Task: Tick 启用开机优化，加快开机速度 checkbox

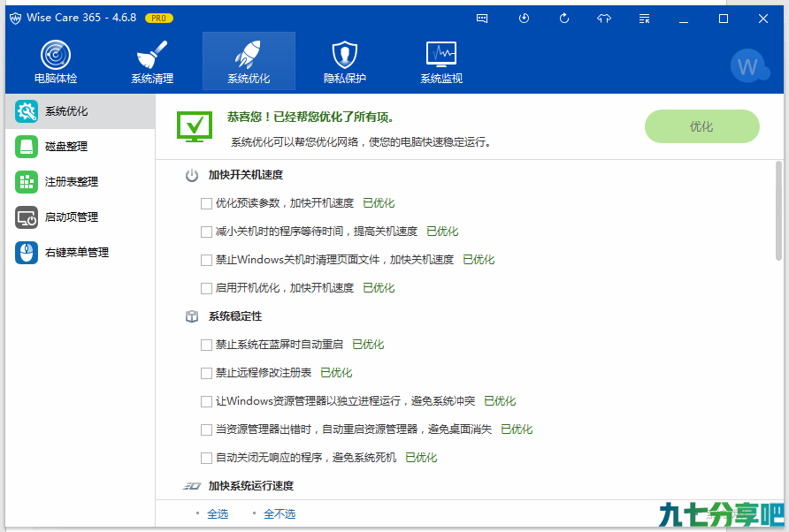Action: coord(206,288)
